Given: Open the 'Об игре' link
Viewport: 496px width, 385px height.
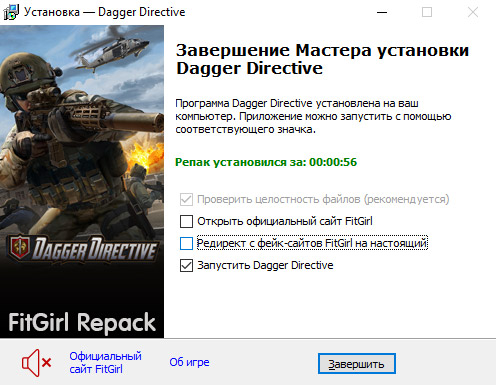Looking at the screenshot, I should coord(189,362).
